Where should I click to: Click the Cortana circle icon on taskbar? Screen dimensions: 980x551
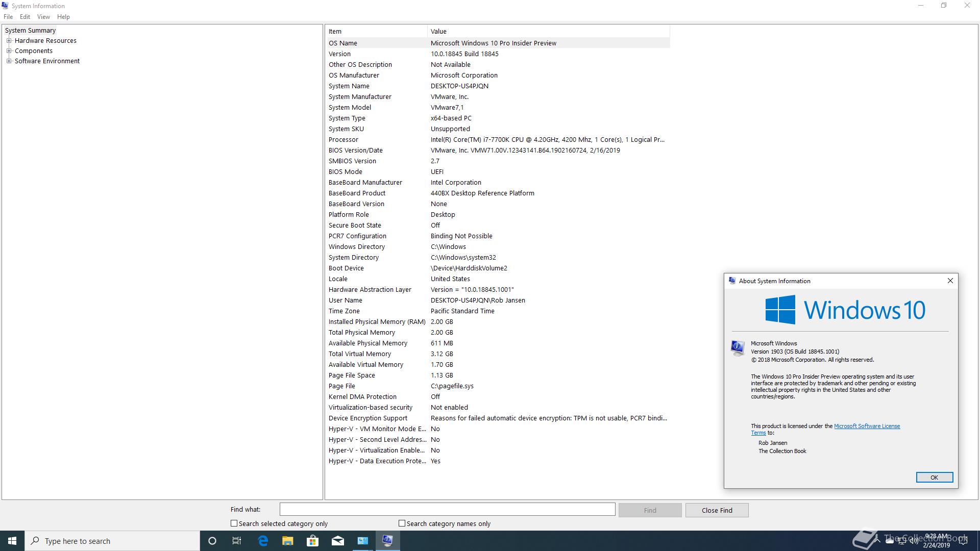tap(212, 541)
